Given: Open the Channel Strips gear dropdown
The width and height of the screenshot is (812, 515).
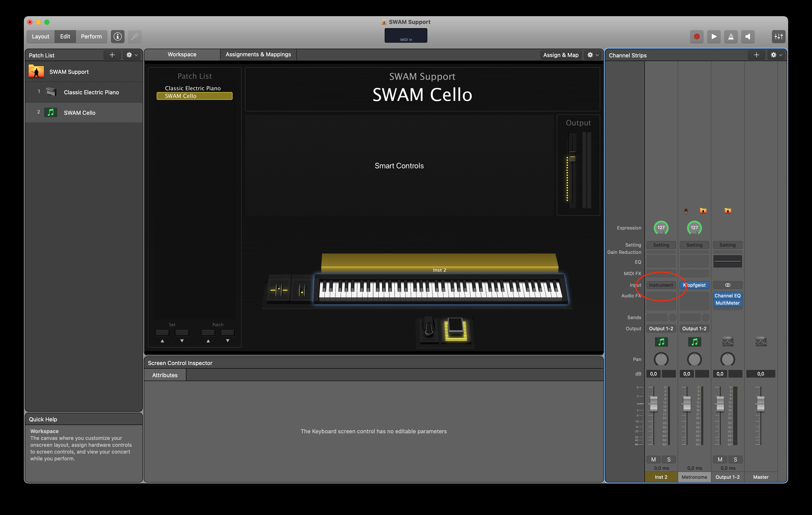Looking at the screenshot, I should click(776, 55).
